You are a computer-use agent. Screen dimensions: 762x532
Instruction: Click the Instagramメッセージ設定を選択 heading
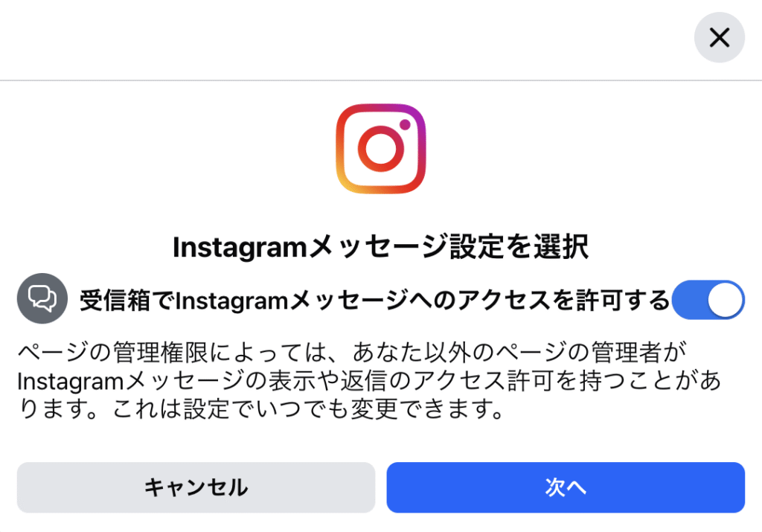click(x=381, y=247)
